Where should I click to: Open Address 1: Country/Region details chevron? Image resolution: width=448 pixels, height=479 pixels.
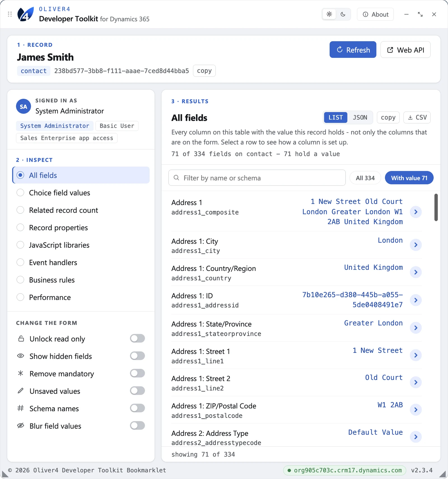(x=416, y=272)
